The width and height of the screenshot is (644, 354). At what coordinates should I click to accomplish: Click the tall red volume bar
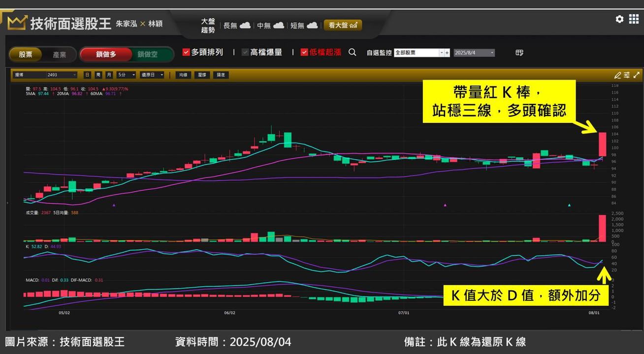point(602,228)
